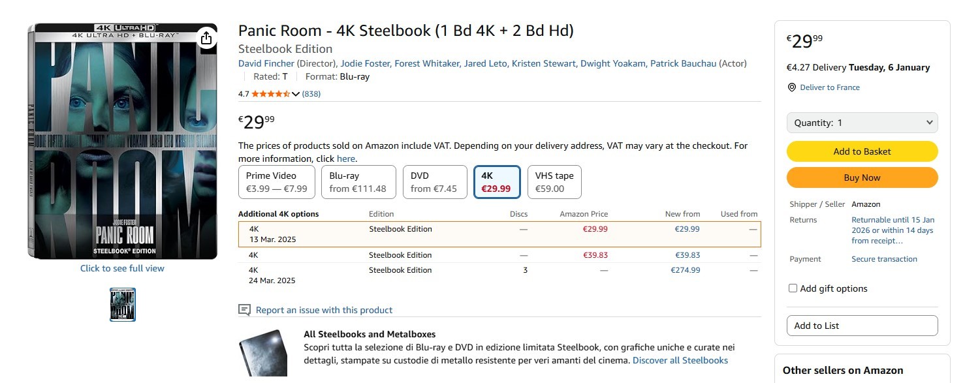This screenshot has height=383, width=980.
Task: Open the David Fincher director link
Action: click(x=266, y=63)
